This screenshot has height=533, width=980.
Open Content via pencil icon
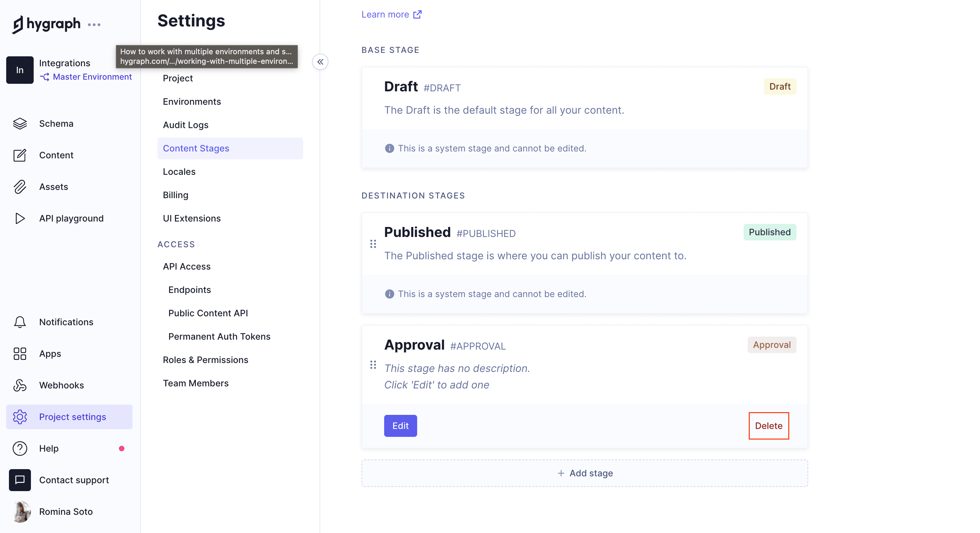click(20, 155)
